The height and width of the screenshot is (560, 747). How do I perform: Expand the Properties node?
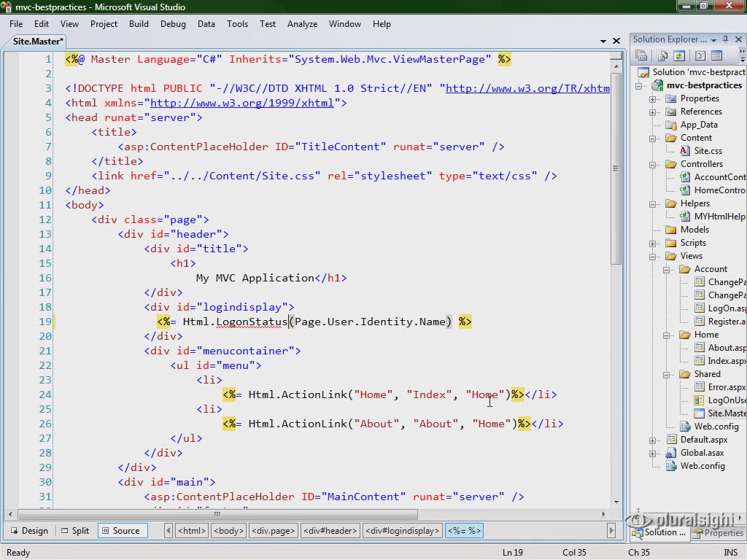pos(652,99)
